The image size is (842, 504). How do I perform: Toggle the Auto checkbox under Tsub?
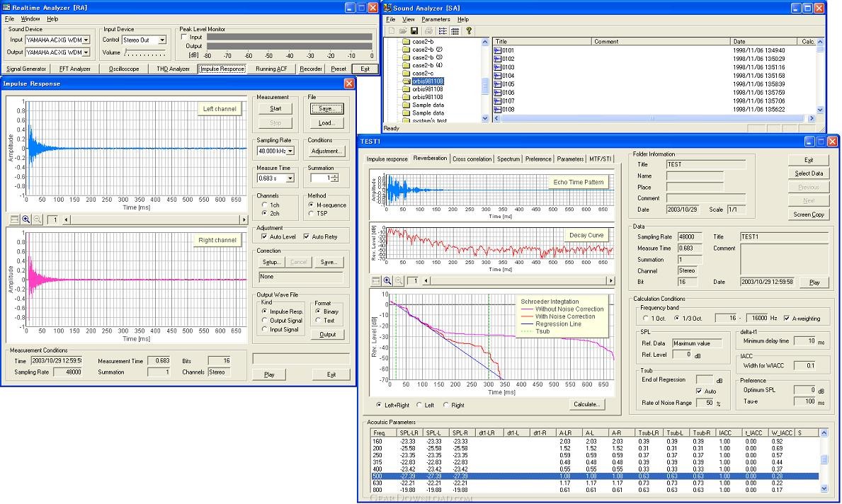point(699,391)
